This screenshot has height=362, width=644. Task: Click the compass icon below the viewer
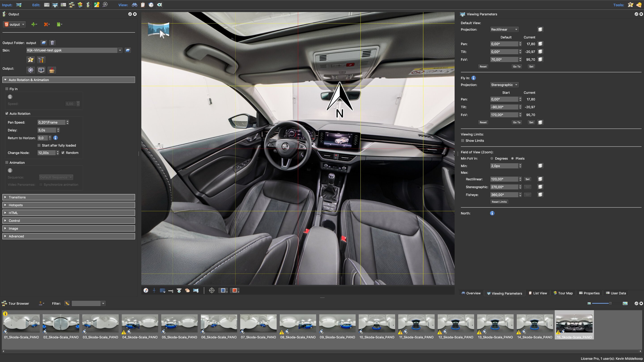tap(146, 290)
